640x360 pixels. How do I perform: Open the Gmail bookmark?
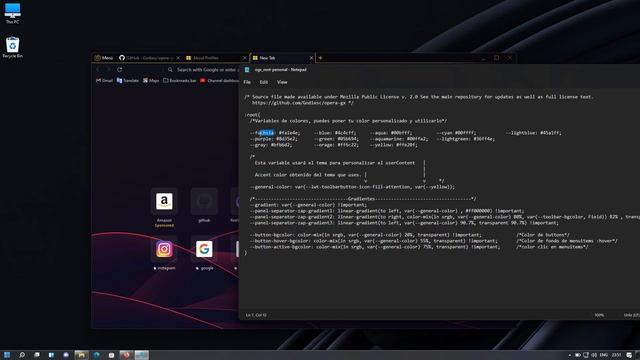(104, 81)
